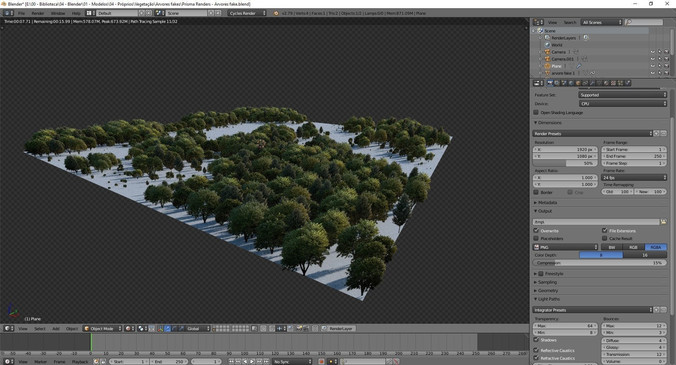Select the RGB color mode button

[633, 247]
